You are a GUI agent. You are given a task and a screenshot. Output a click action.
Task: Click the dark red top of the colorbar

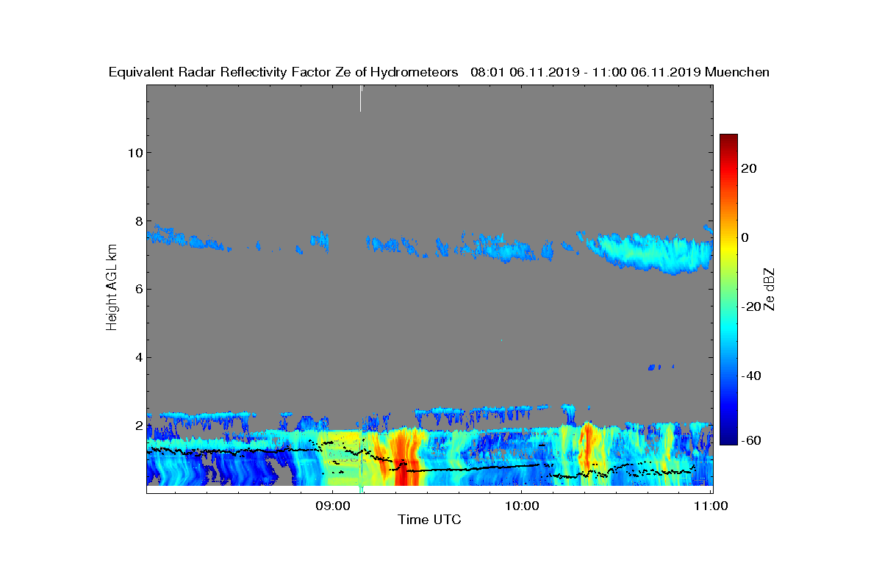pyautogui.click(x=728, y=141)
